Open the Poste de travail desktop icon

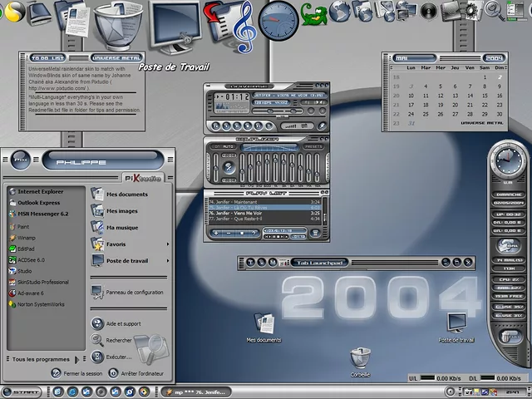tap(456, 324)
